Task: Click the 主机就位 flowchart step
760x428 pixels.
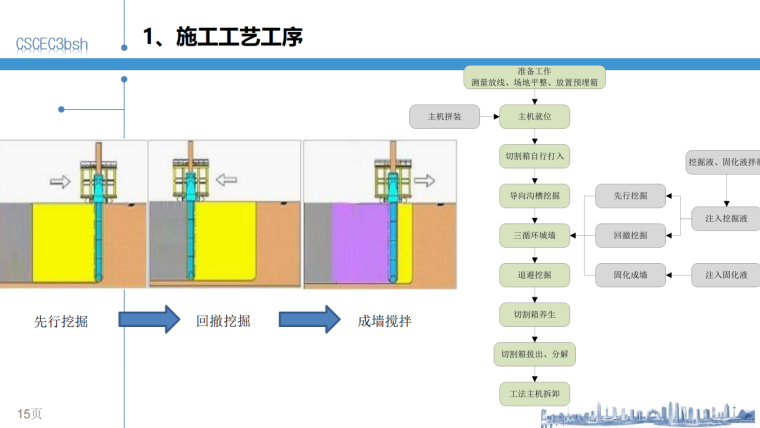Action: [534, 117]
